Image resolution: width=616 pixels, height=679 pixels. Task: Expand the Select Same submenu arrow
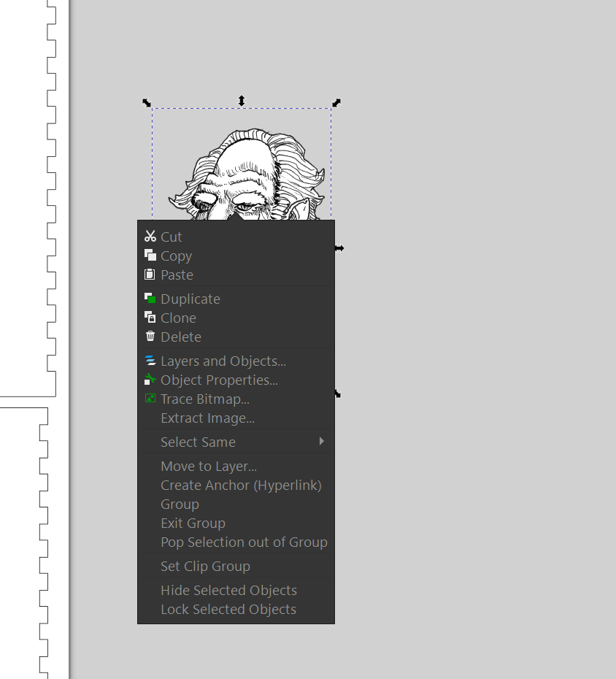(322, 441)
